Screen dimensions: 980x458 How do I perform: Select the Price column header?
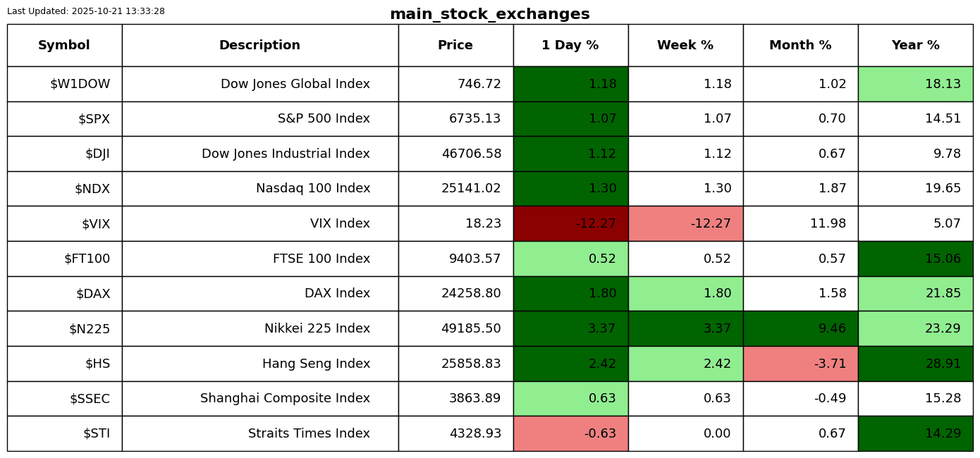455,45
